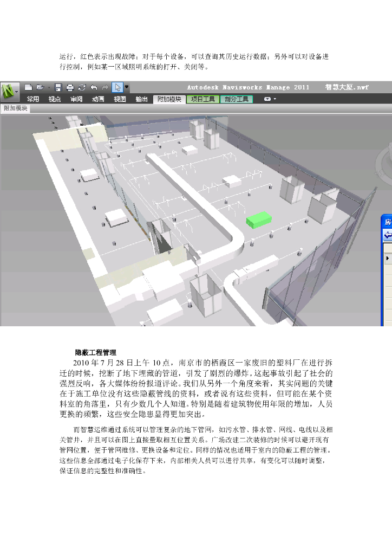The image size is (392, 555).
Task: Open the 动画 ribbon tab
Action: coord(98,99)
